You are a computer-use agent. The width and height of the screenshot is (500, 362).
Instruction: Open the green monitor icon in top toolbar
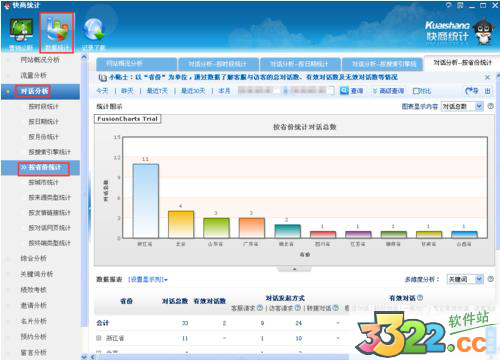21,30
